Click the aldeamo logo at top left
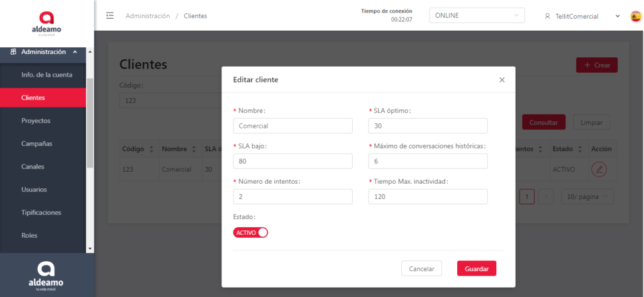The image size is (644, 297). 47,23
